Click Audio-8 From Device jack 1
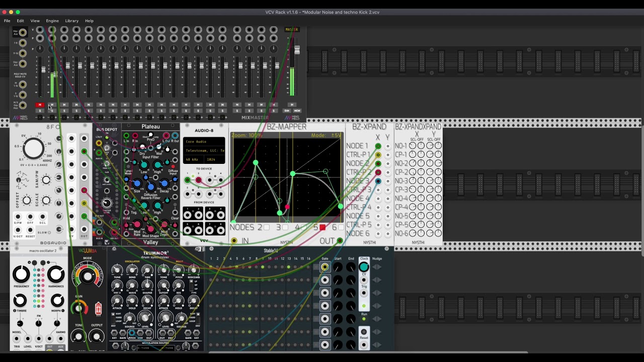 tap(188, 215)
